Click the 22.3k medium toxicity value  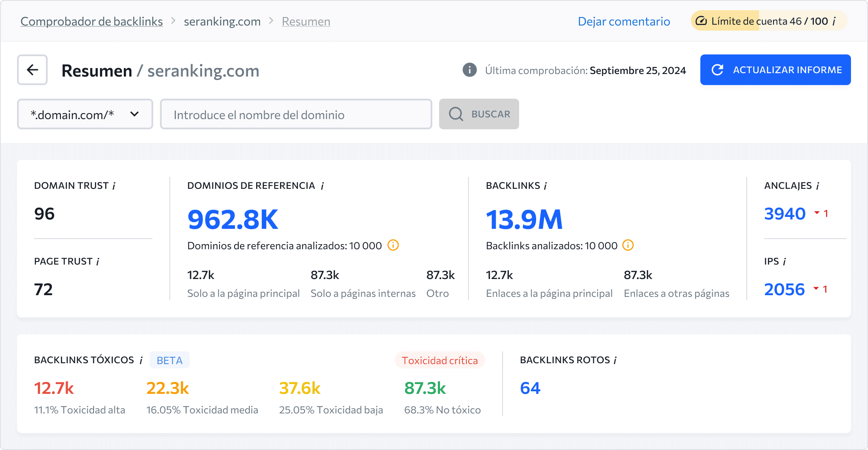[x=168, y=388]
